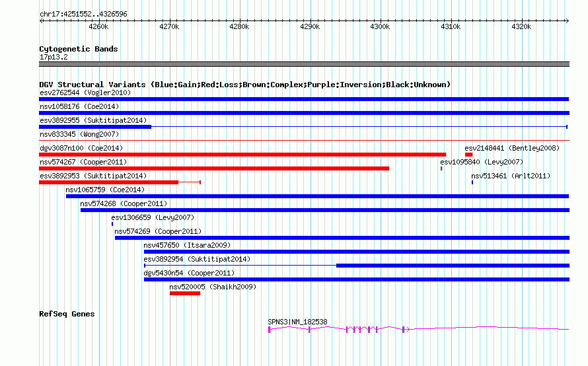Select the nsv1065759 blue gain bar

pyautogui.click(x=317, y=196)
